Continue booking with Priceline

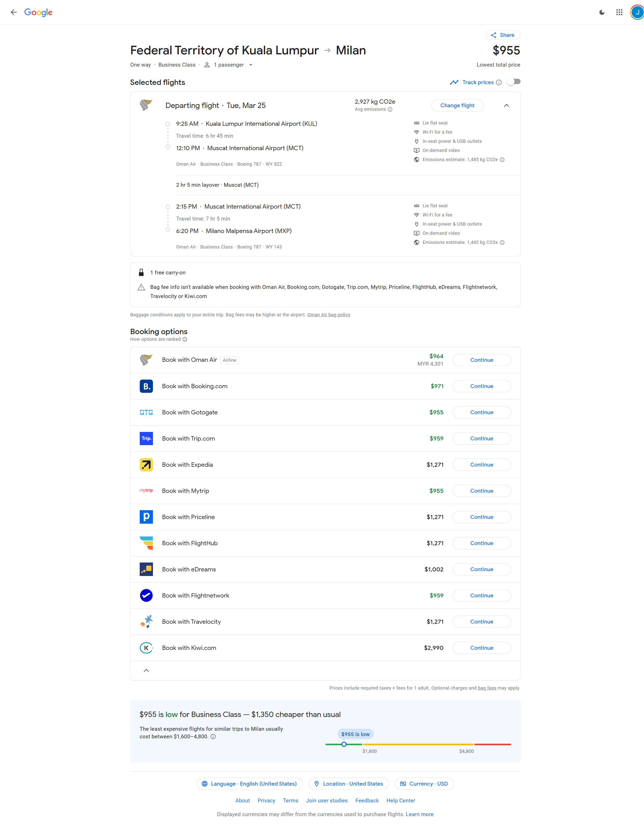482,517
